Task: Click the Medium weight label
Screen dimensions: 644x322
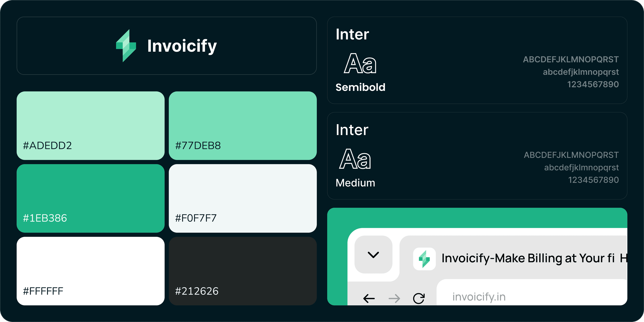Action: coord(355,183)
